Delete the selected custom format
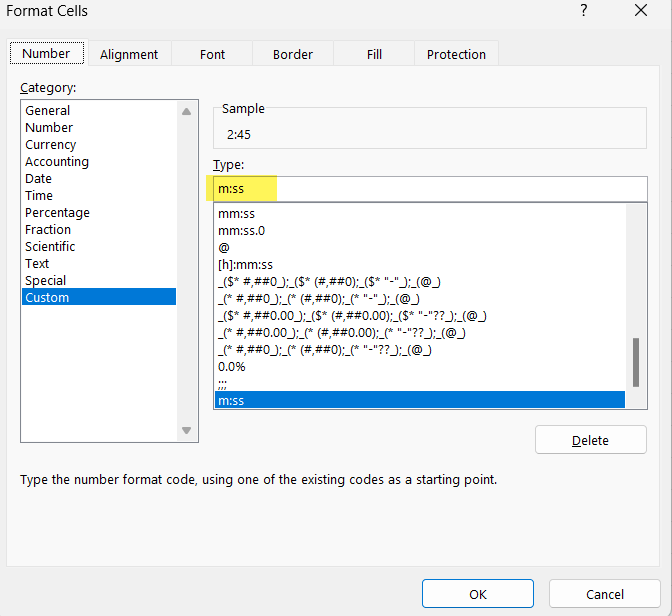Viewport: 672px width, 616px height. (x=591, y=440)
